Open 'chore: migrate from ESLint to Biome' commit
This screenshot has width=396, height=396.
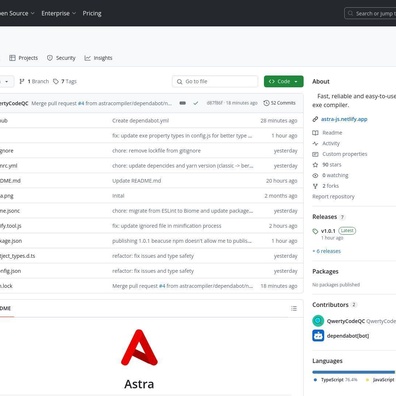click(182, 211)
